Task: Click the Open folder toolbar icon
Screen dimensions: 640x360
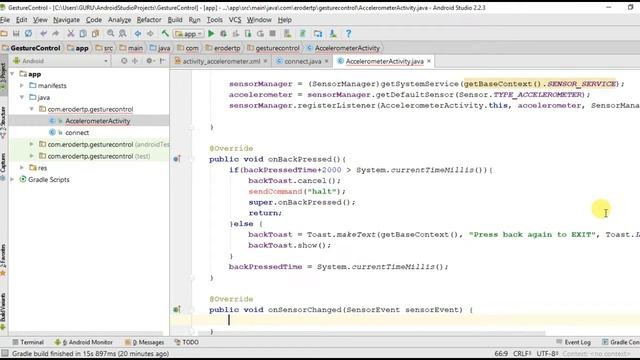Action: tap(4, 33)
